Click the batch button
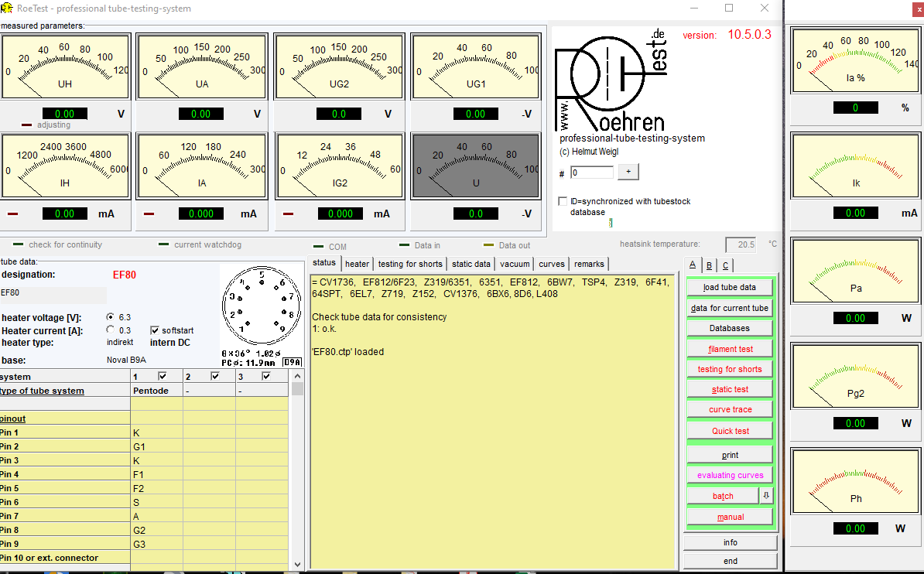The width and height of the screenshot is (924, 574). tap(723, 496)
